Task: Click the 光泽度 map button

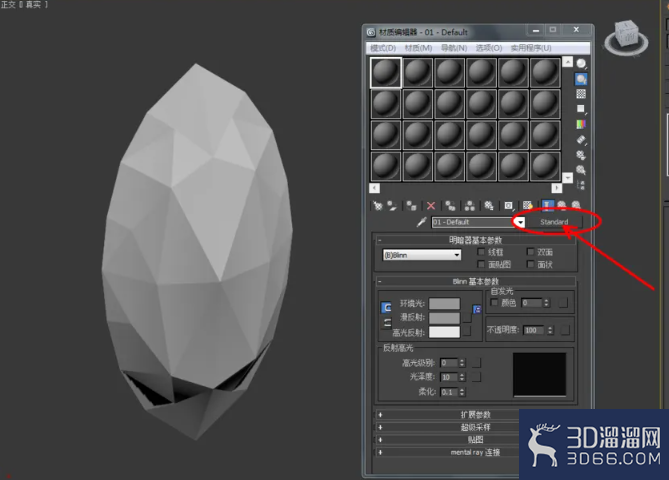Action: [x=477, y=377]
